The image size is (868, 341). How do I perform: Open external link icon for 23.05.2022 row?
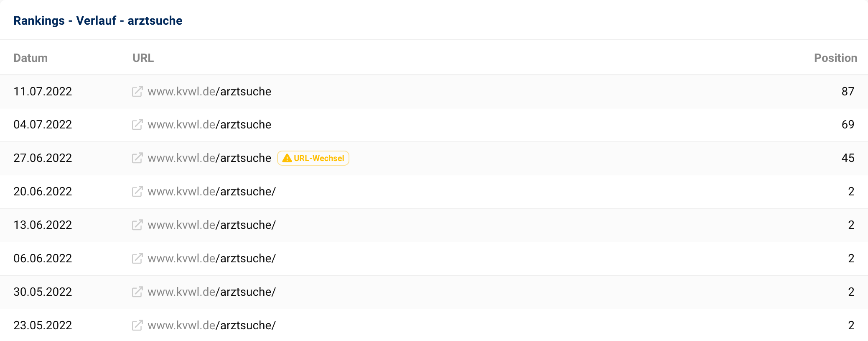[137, 326]
